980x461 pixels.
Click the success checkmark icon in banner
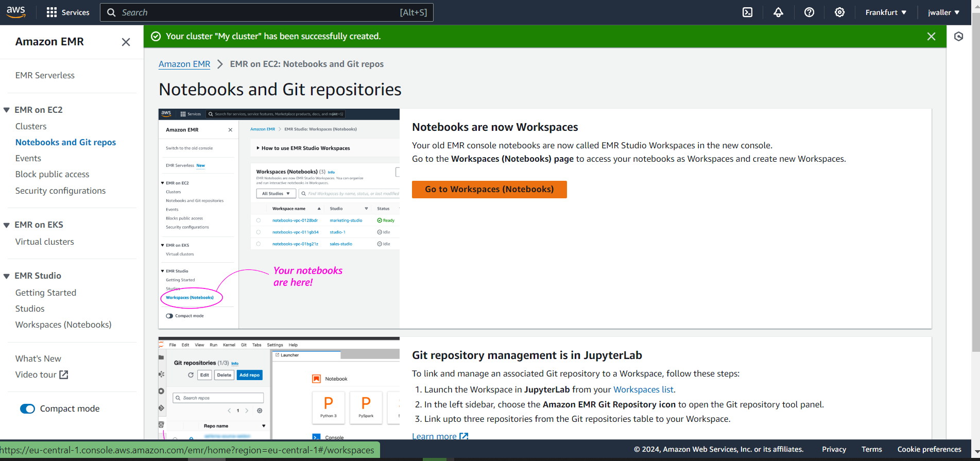[156, 37]
